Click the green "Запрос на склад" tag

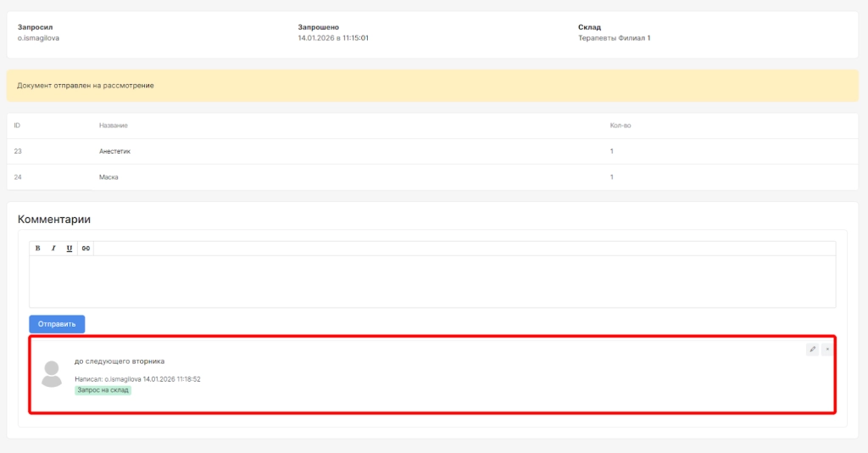coord(103,390)
